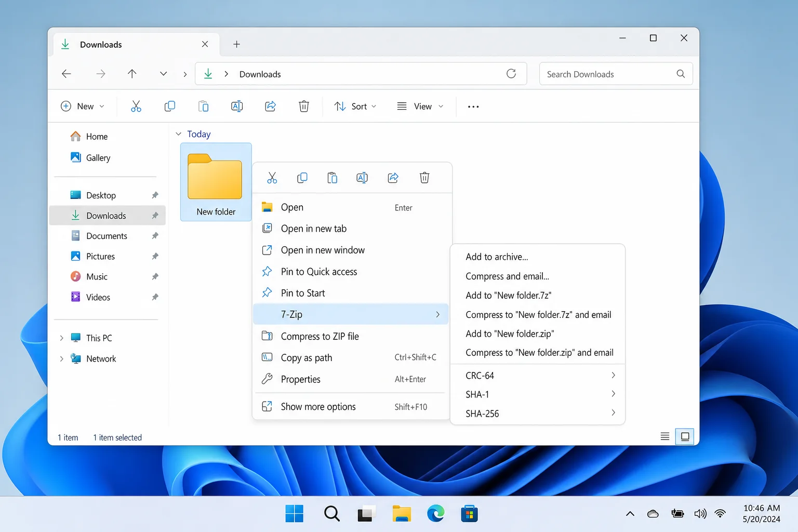Click the search magnifier icon
798x532 pixels.
pyautogui.click(x=681, y=74)
